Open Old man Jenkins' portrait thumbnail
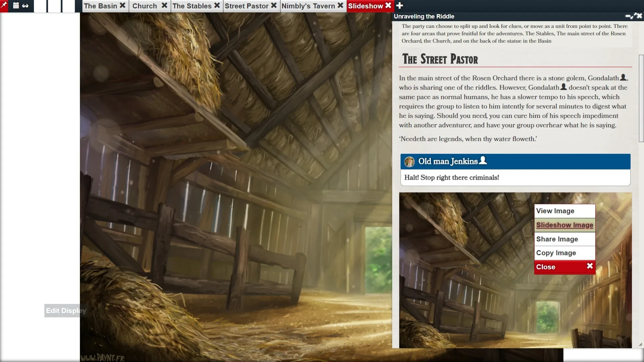This screenshot has width=644, height=362. coord(410,161)
